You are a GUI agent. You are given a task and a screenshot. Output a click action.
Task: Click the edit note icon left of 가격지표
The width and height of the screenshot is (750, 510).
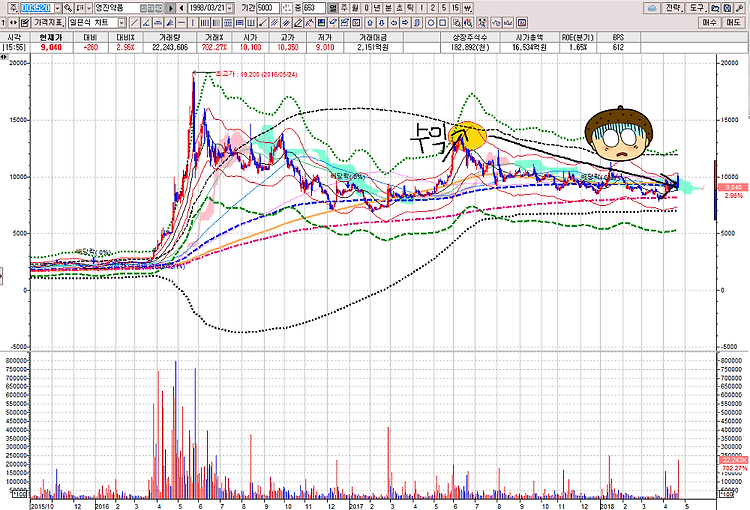(x=25, y=22)
